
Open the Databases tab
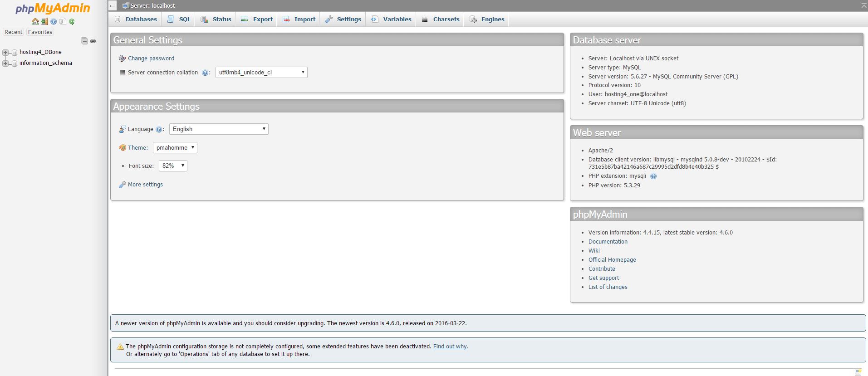136,20
